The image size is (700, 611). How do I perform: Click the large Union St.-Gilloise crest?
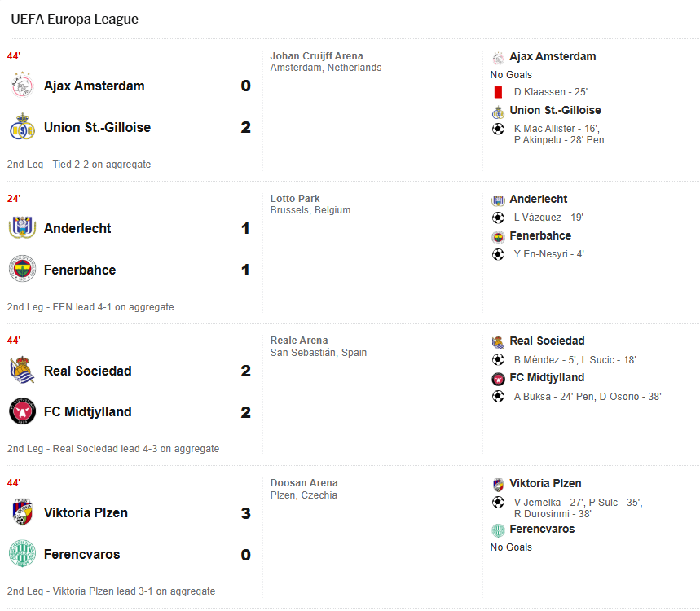22,127
